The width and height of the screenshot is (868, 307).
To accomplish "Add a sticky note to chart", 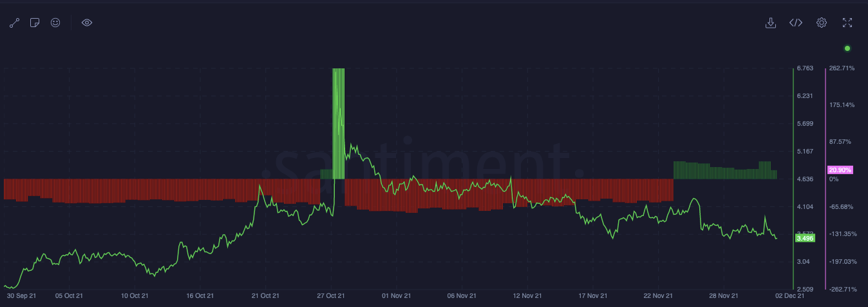I will (35, 23).
